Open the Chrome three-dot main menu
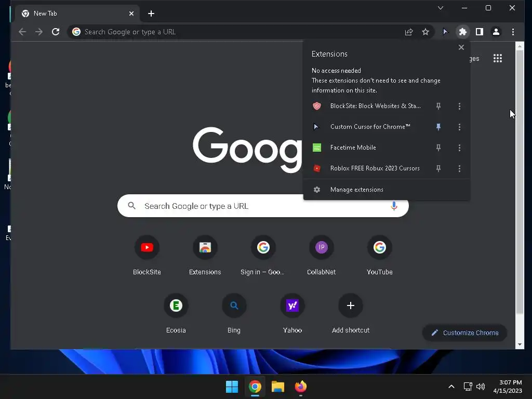 click(513, 32)
